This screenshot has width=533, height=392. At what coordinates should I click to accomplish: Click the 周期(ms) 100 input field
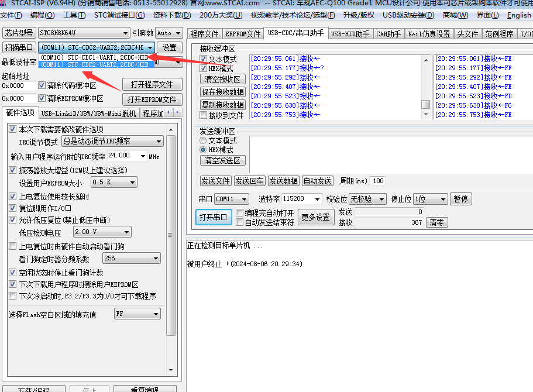click(x=378, y=181)
